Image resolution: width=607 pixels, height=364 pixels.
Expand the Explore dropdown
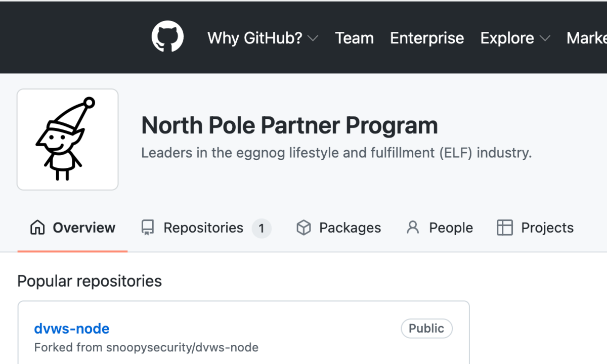(515, 38)
